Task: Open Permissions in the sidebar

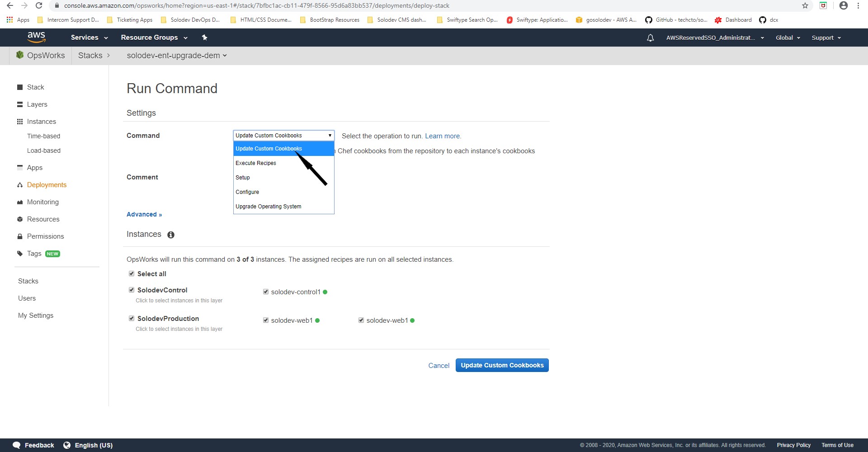Action: tap(40, 236)
